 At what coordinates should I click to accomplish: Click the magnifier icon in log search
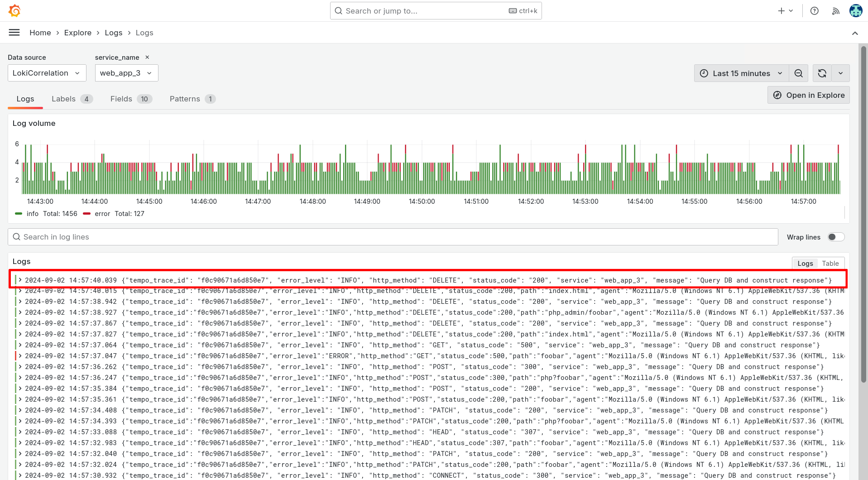[x=16, y=237]
